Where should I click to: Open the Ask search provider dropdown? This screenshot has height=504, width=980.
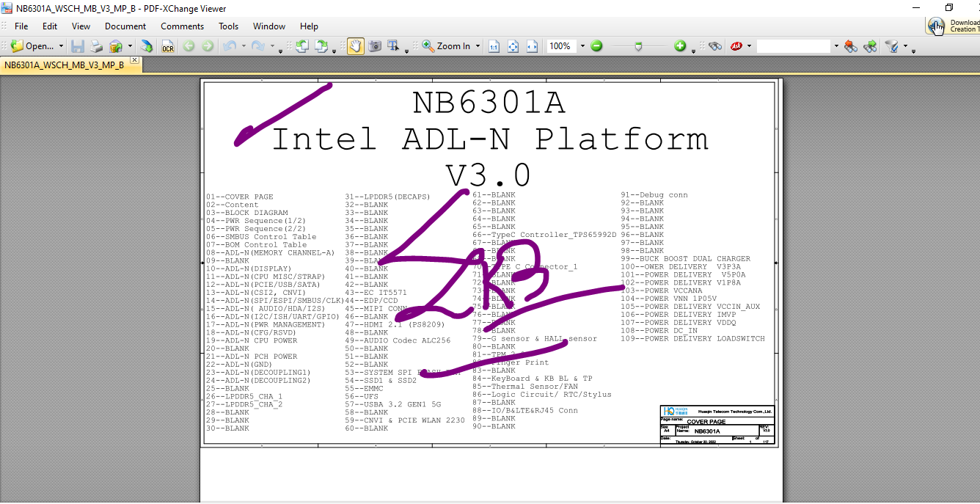[749, 46]
